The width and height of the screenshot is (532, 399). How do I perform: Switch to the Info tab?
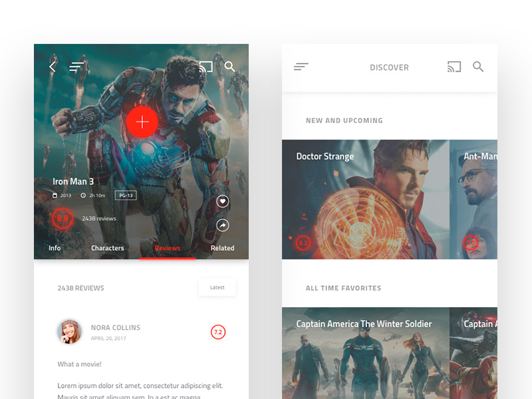click(55, 248)
